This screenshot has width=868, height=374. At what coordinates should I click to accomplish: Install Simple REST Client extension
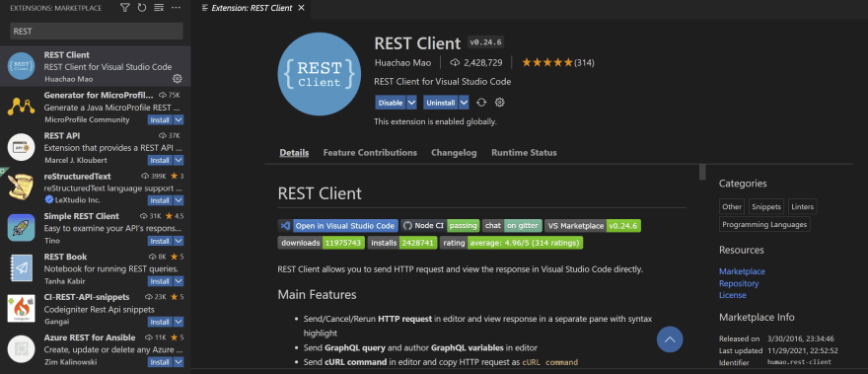(x=160, y=241)
